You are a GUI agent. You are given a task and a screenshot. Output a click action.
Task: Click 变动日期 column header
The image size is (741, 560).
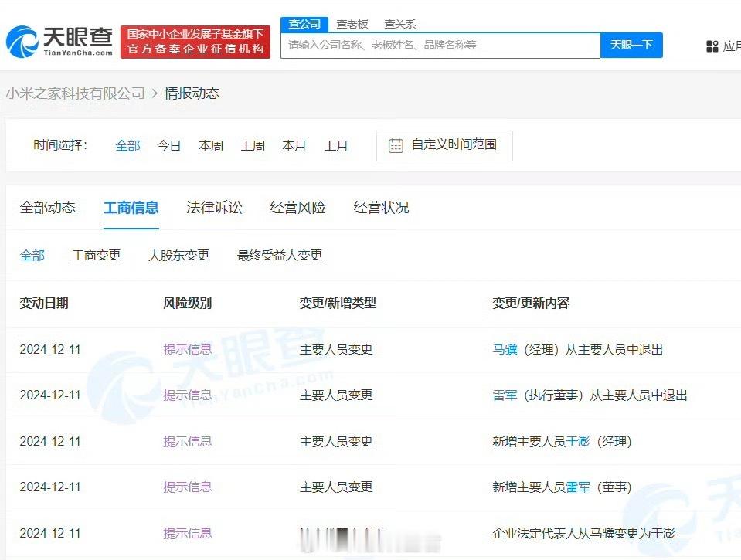click(44, 303)
